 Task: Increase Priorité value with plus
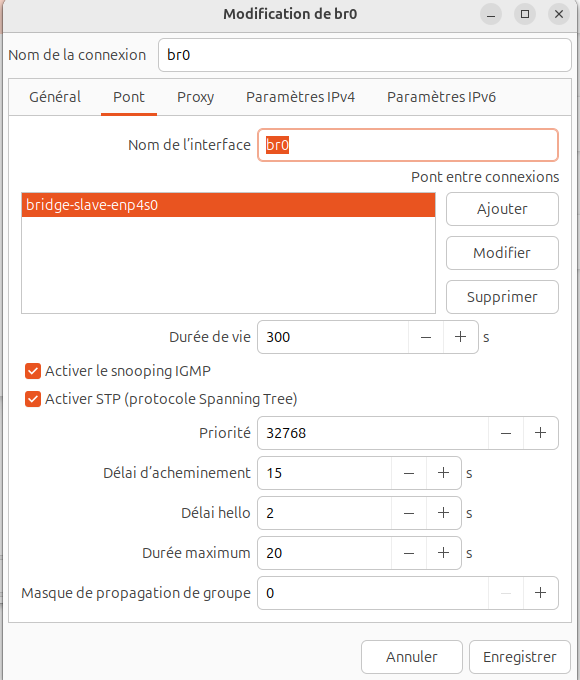pyautogui.click(x=541, y=433)
